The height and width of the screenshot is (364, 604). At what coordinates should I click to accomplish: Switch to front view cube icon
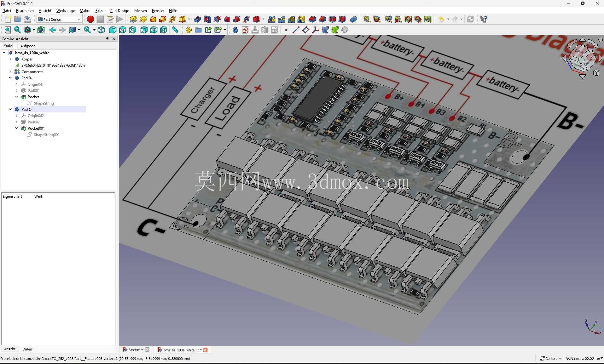113,30
